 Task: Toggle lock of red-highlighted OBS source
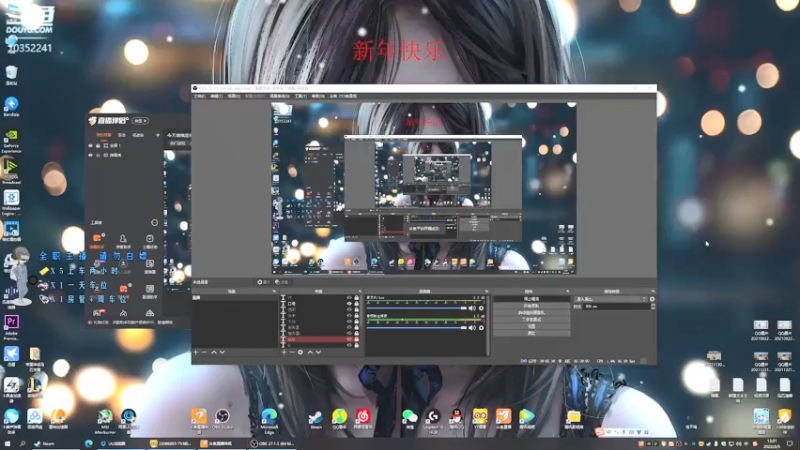[357, 339]
